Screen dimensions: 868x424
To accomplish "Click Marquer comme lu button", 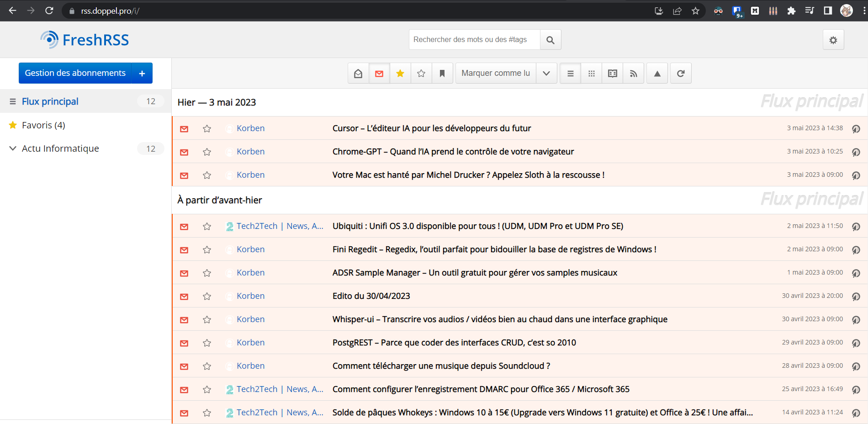I will coord(496,73).
